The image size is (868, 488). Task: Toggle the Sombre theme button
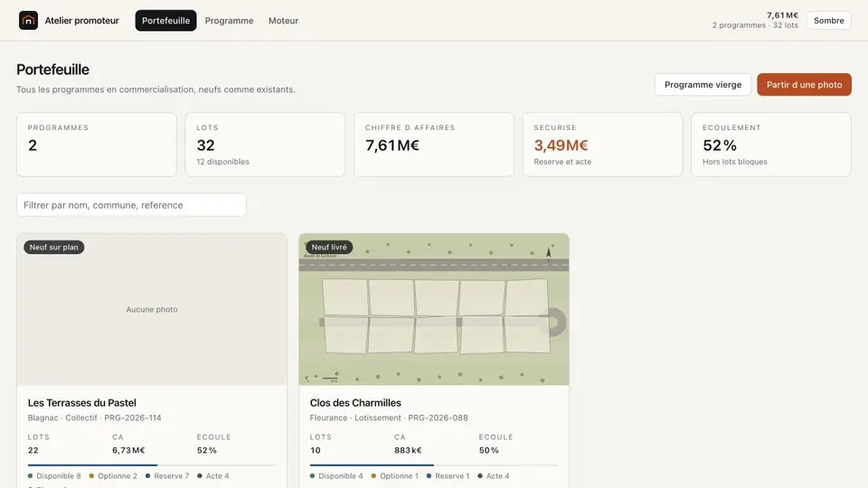[x=829, y=21]
